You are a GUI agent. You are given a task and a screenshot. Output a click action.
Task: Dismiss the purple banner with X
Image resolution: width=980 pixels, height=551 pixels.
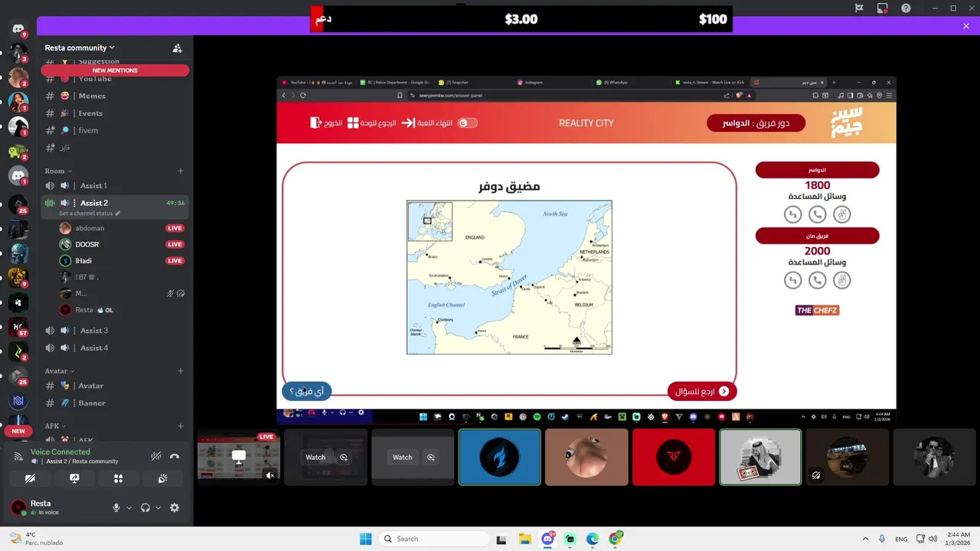point(966,26)
